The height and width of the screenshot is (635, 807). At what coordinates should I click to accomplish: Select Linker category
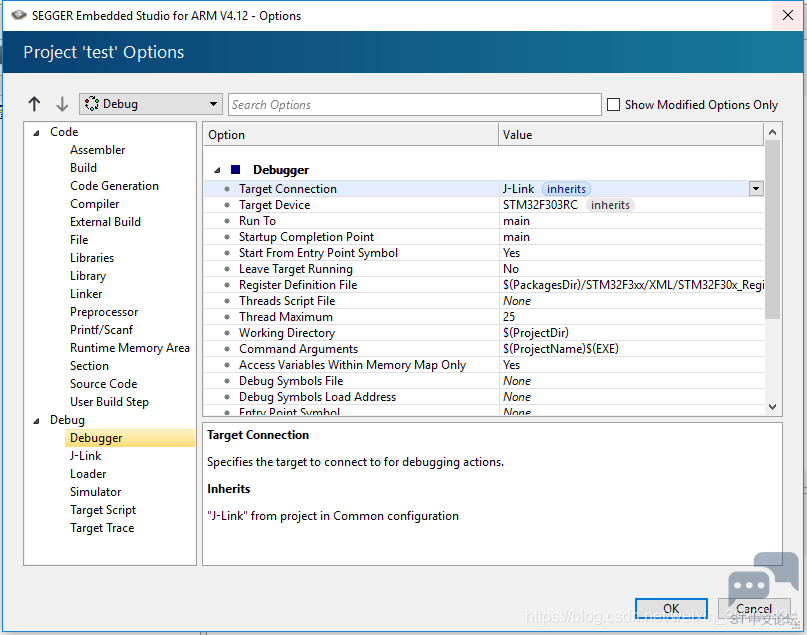86,294
